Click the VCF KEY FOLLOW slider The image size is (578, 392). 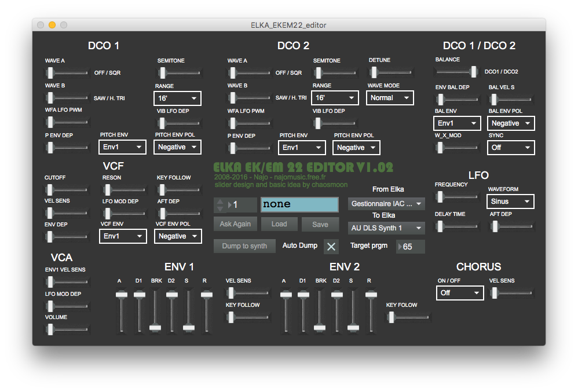tap(179, 190)
